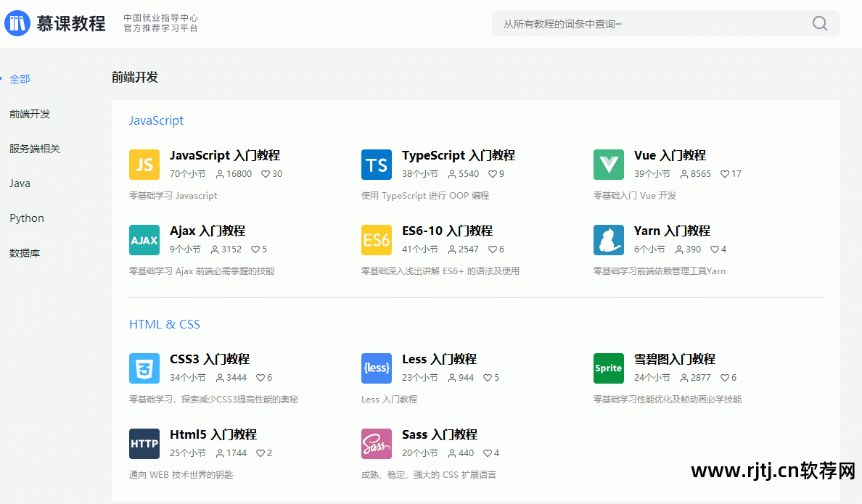Open the HTML & CSS section link

point(165,324)
